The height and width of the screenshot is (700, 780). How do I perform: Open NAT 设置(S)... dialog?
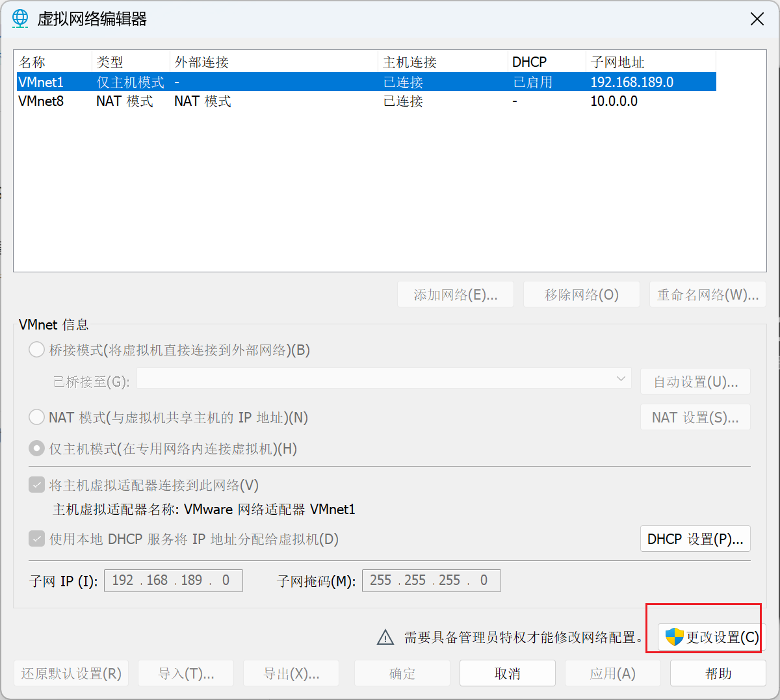click(x=695, y=417)
